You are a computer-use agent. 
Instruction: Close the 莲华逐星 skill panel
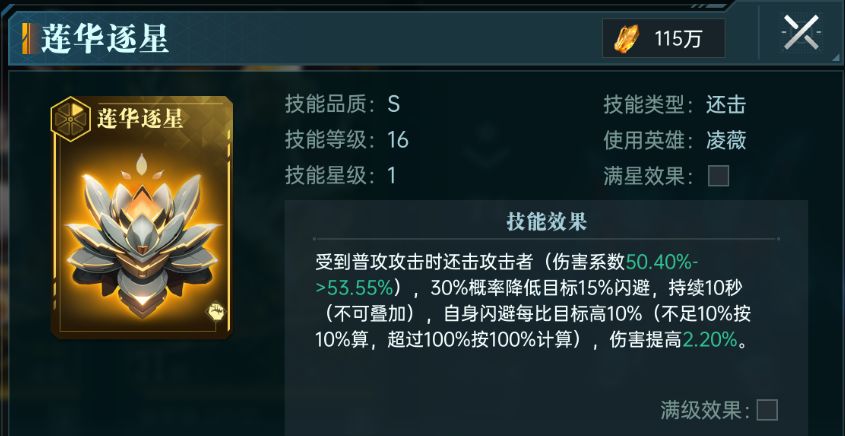[x=801, y=33]
